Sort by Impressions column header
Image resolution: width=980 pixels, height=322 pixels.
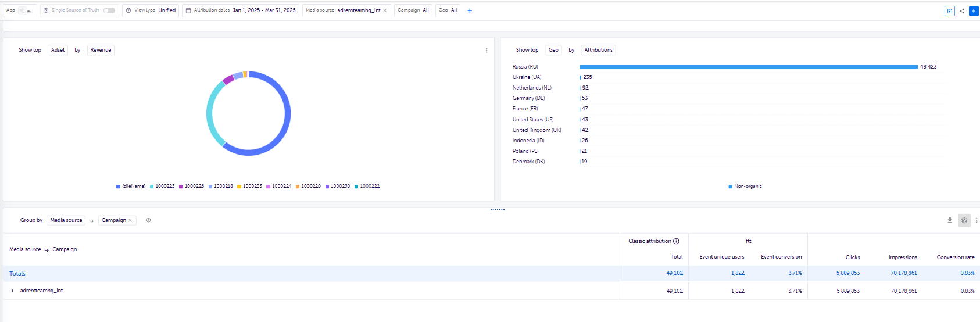coord(903,257)
